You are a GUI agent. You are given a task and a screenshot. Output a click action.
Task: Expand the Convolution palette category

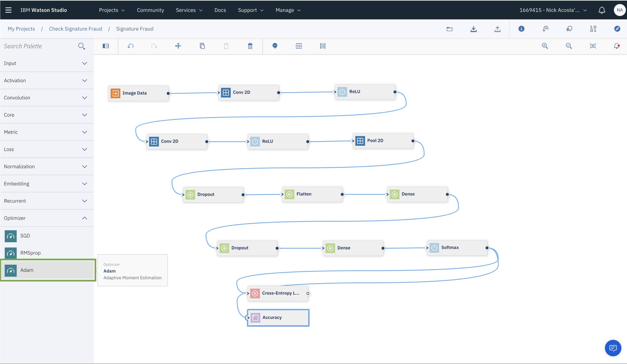(47, 97)
